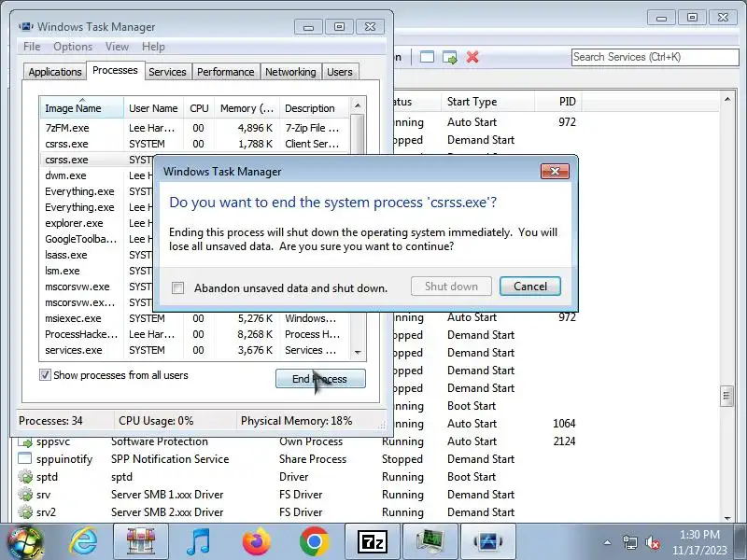
Task: Launch Google Chrome from taskbar
Action: click(314, 542)
